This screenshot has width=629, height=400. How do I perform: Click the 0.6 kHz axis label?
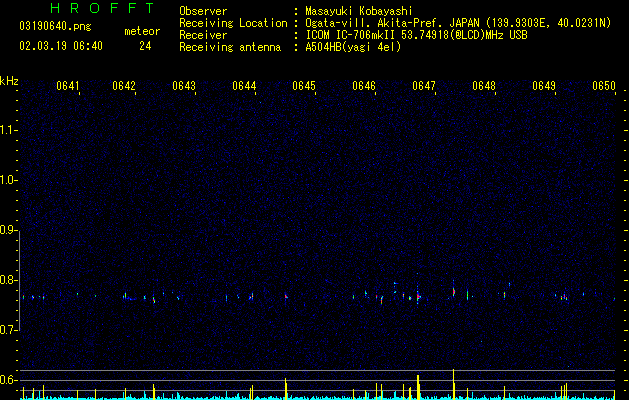coord(9,380)
